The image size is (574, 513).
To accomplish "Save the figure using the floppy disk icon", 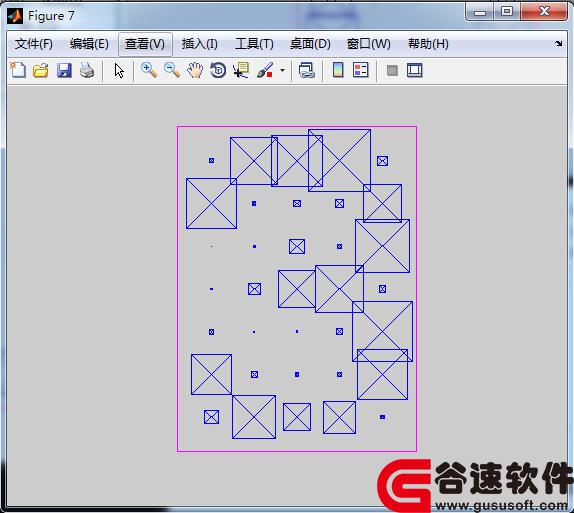I will point(64,70).
